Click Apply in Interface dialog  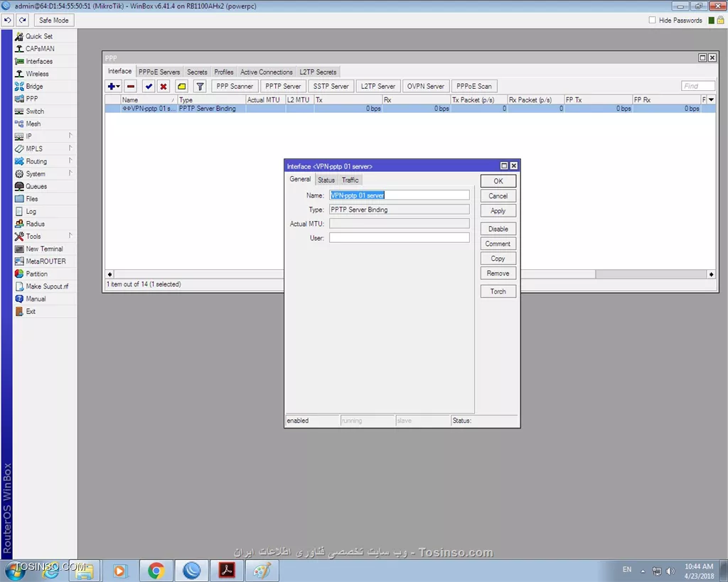pos(498,211)
